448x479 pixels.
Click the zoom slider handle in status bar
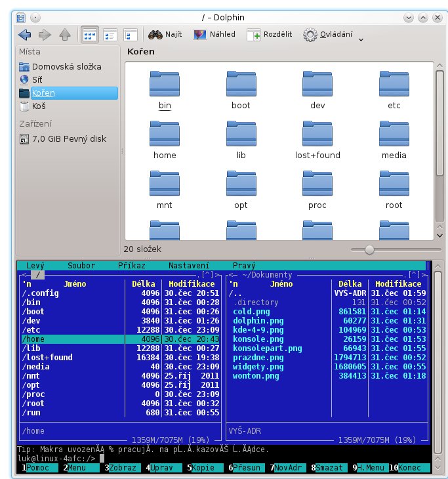pos(369,249)
